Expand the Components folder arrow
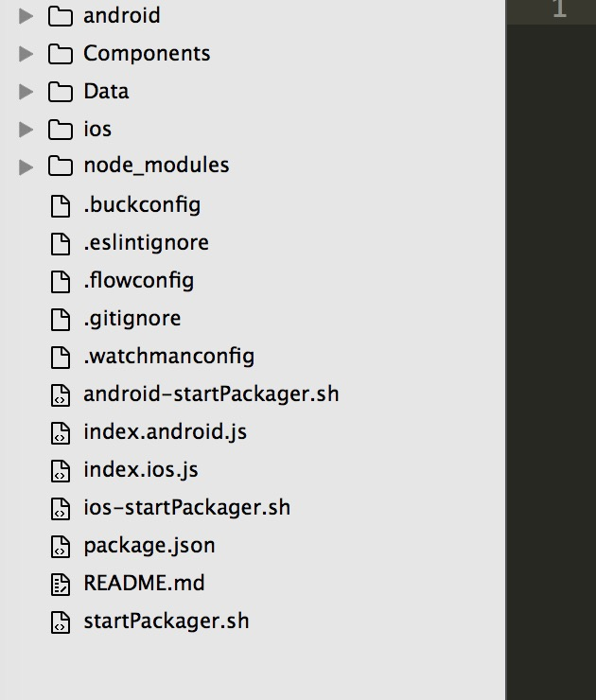Screen dimensions: 596x700 pos(26,54)
